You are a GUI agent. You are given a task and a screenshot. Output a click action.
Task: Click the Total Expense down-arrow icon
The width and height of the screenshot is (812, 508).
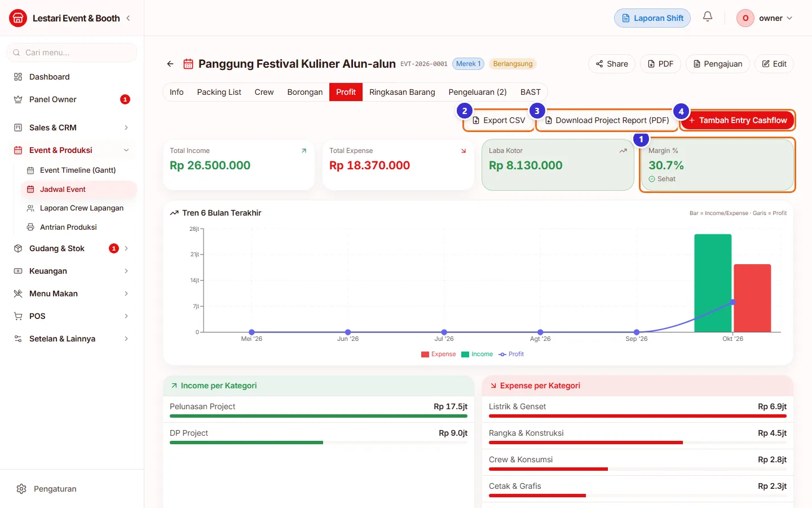point(464,151)
